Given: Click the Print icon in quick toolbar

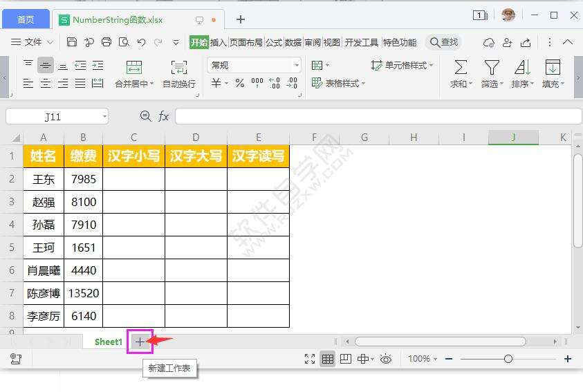Looking at the screenshot, I should point(107,42).
